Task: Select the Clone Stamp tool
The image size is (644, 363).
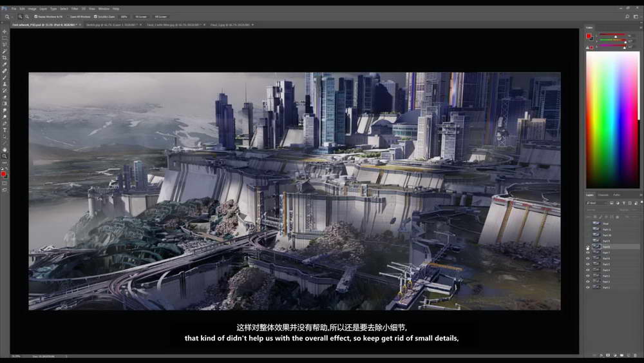Action: point(5,84)
